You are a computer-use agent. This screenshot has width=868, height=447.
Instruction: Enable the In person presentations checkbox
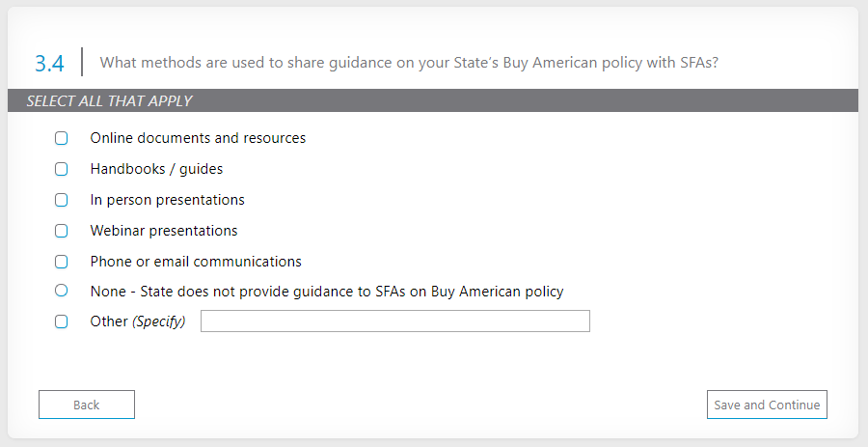click(62, 200)
